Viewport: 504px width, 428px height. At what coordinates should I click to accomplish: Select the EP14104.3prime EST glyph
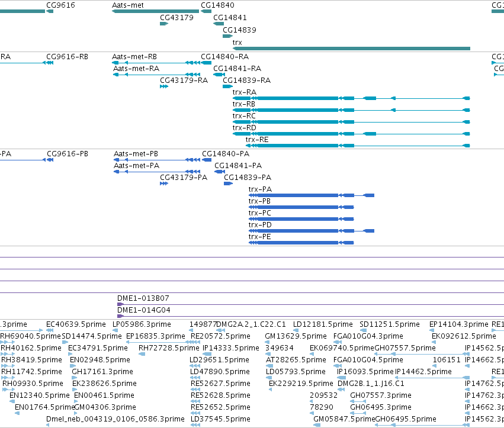[x=432, y=330]
